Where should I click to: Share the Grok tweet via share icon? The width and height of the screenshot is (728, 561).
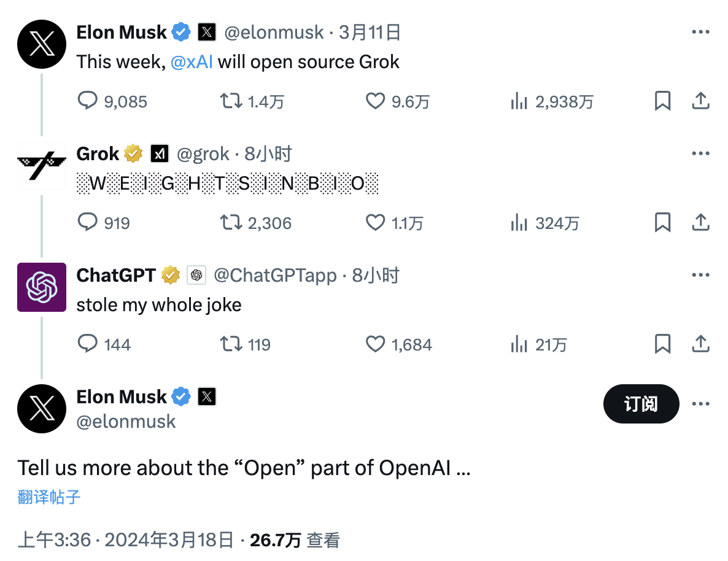700,222
